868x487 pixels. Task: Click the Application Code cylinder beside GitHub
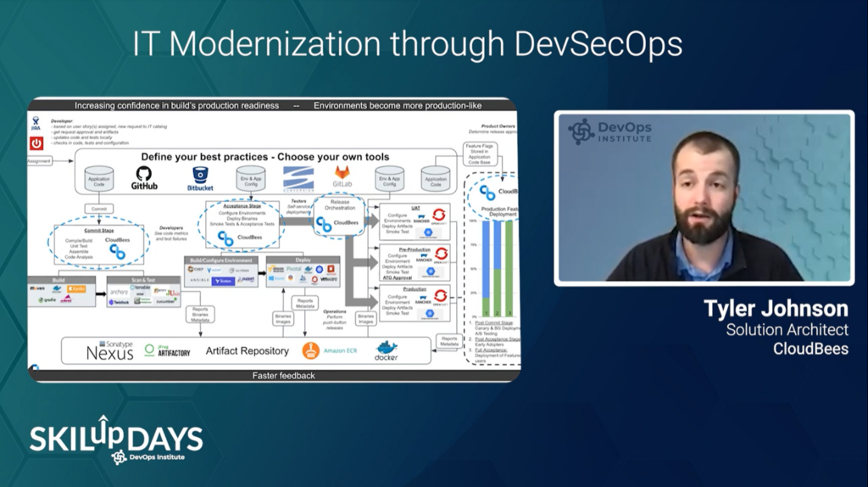[99, 180]
